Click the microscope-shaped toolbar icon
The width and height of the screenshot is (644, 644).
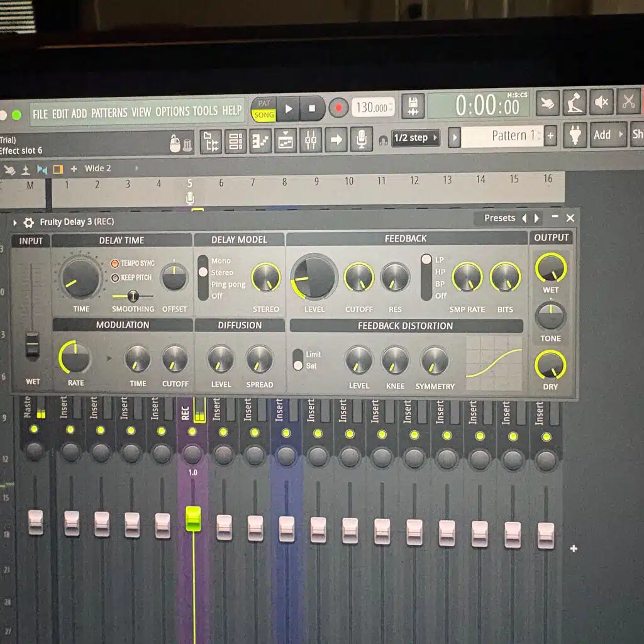[x=574, y=103]
